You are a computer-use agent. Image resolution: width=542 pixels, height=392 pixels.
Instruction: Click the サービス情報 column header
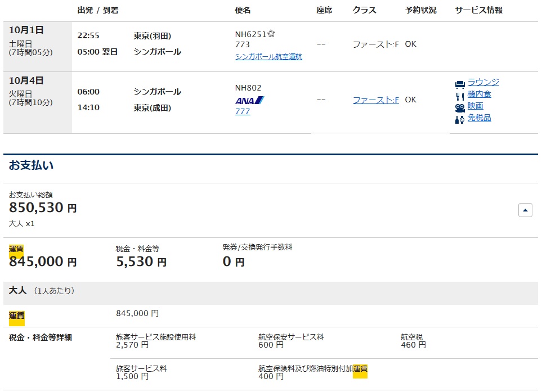pyautogui.click(x=479, y=10)
